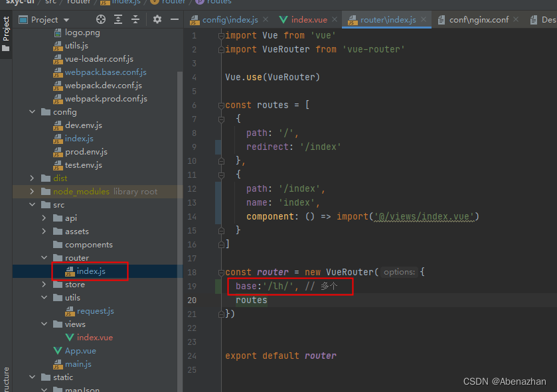Open request.js under utils folder
The width and height of the screenshot is (557, 392).
point(95,311)
